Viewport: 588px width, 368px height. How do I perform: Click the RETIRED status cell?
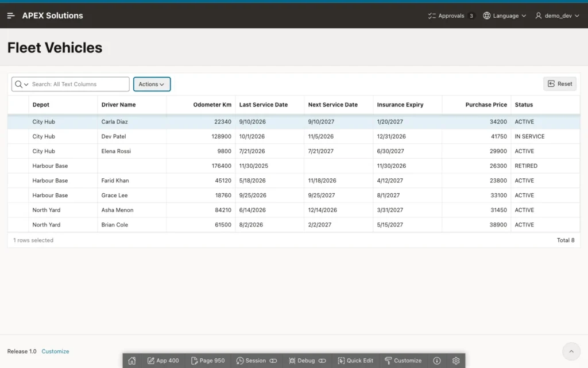coord(546,166)
